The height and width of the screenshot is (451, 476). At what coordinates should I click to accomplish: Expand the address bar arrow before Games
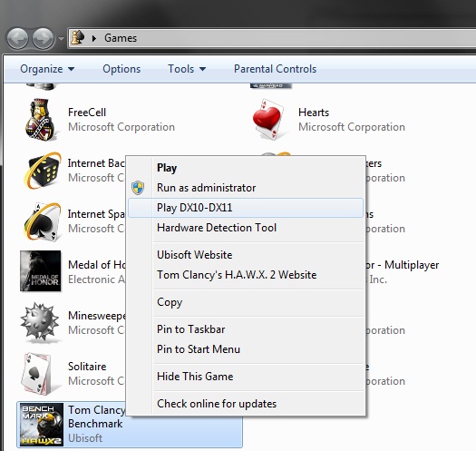pyautogui.click(x=94, y=38)
